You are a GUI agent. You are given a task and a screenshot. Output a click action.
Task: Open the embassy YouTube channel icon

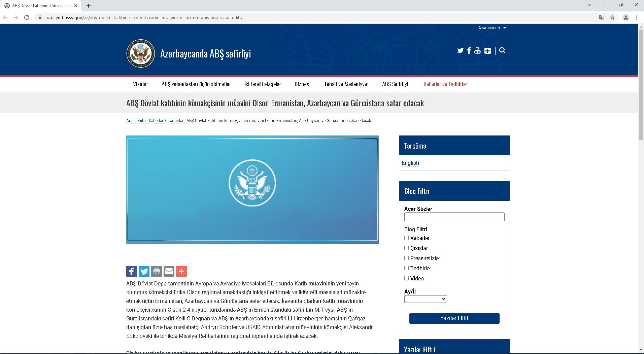477,51
